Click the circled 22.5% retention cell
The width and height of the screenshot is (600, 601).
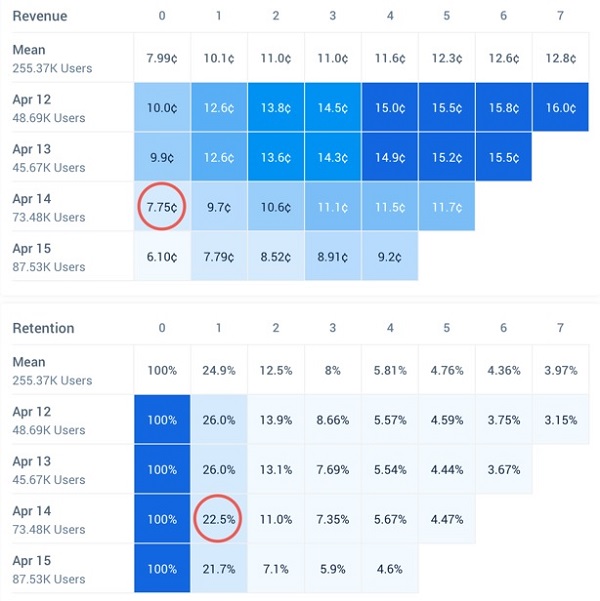pyautogui.click(x=218, y=518)
